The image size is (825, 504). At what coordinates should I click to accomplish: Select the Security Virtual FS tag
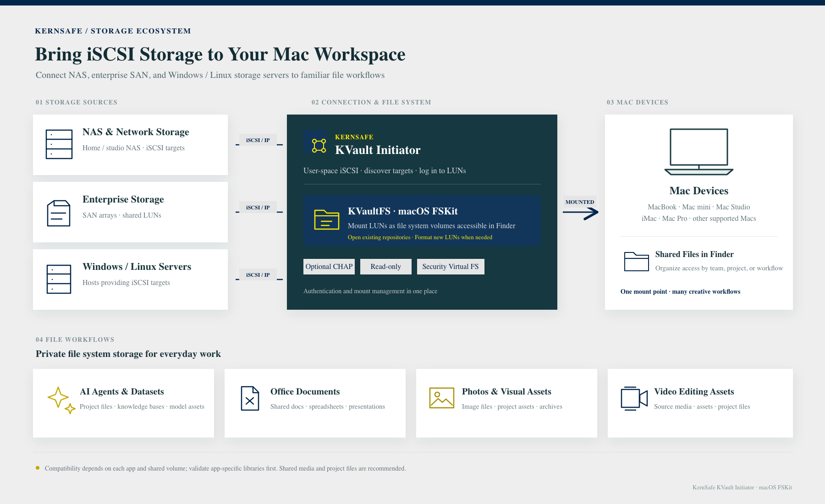(x=451, y=267)
